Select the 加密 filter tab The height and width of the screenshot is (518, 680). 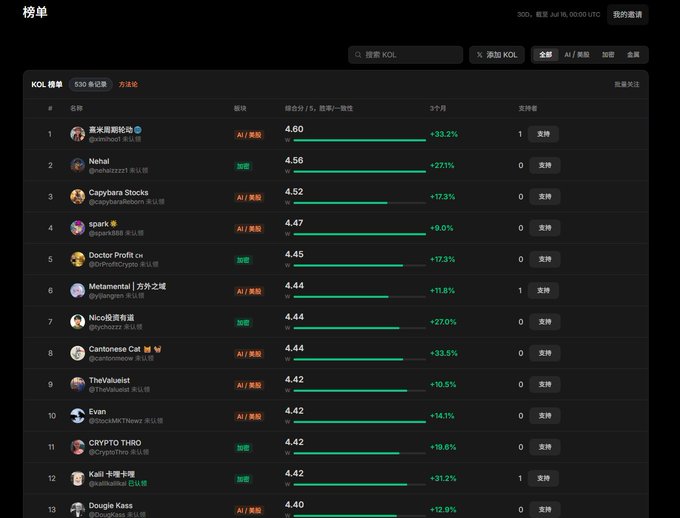click(608, 55)
